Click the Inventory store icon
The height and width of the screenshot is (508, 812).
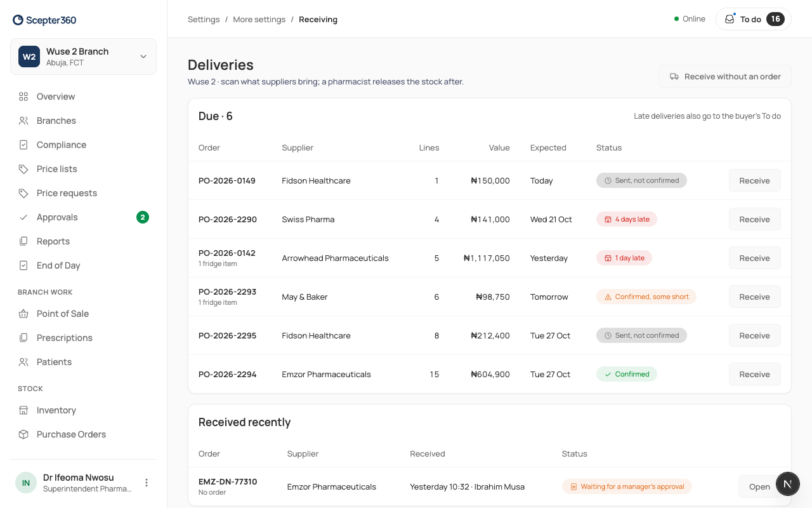23,410
